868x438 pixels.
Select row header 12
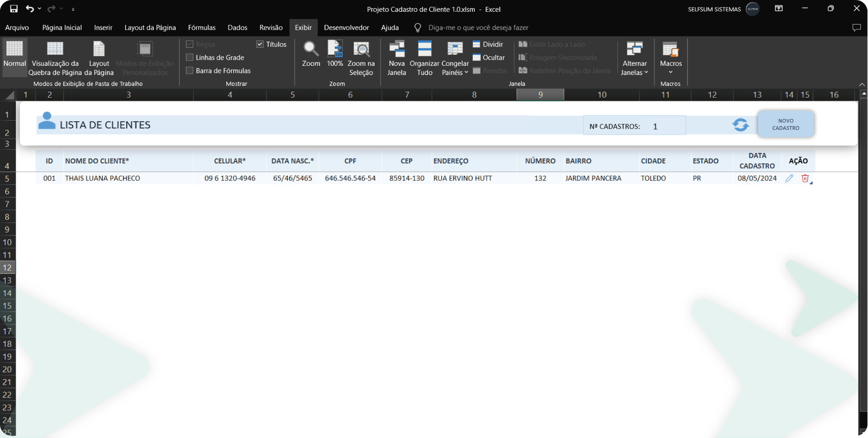pyautogui.click(x=7, y=268)
